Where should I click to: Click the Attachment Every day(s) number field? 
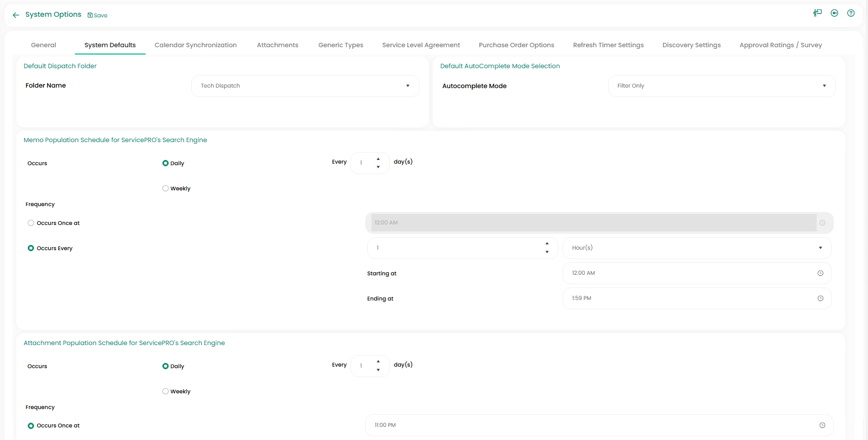click(x=370, y=366)
